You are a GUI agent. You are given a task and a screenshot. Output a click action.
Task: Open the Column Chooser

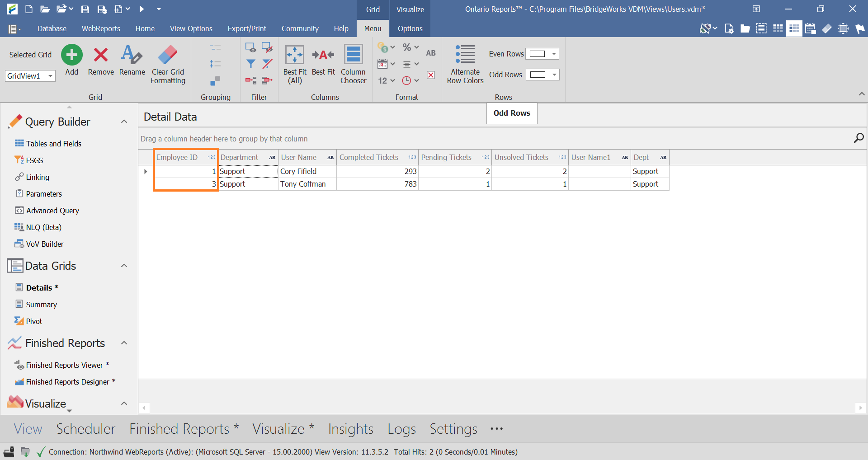click(354, 55)
